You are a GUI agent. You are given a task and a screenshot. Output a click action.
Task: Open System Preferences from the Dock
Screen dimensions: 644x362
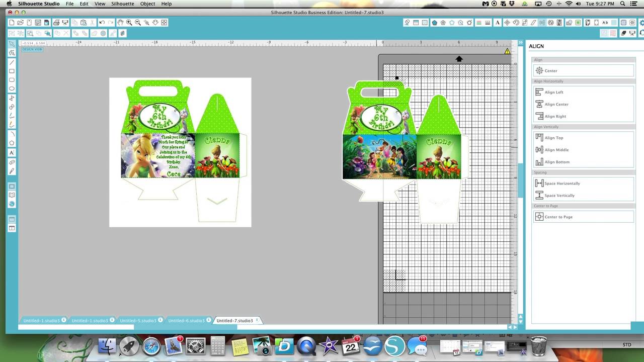[196, 346]
